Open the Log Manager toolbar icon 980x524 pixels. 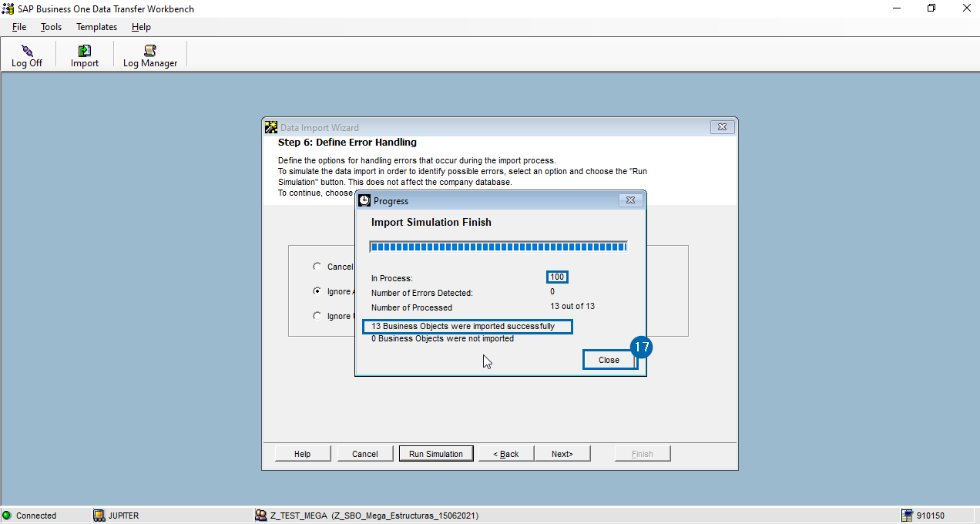[x=150, y=51]
